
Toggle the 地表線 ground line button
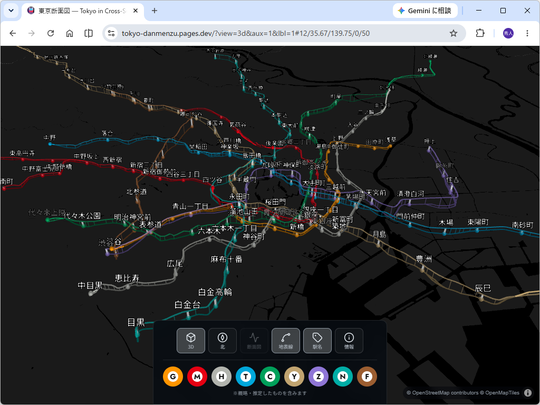pos(285,341)
